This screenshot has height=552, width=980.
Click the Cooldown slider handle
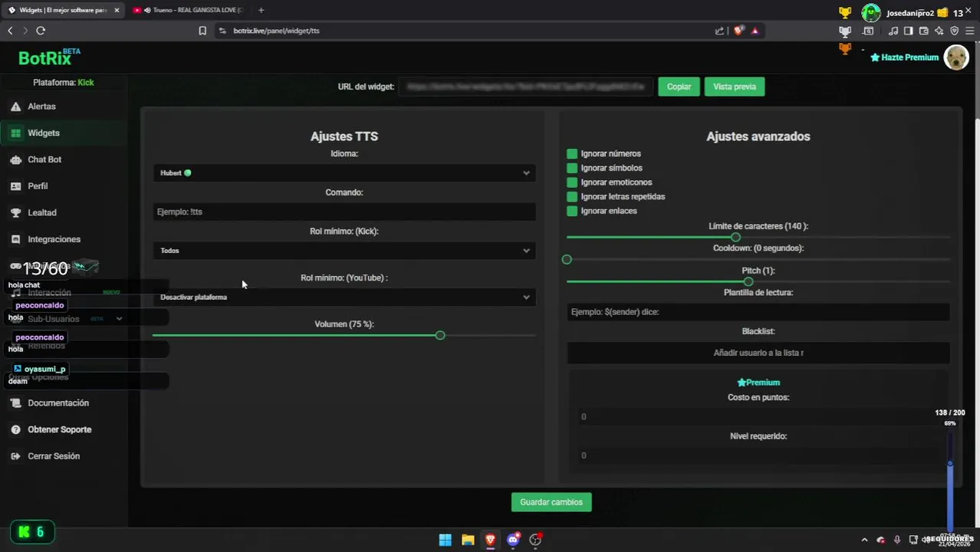[567, 259]
